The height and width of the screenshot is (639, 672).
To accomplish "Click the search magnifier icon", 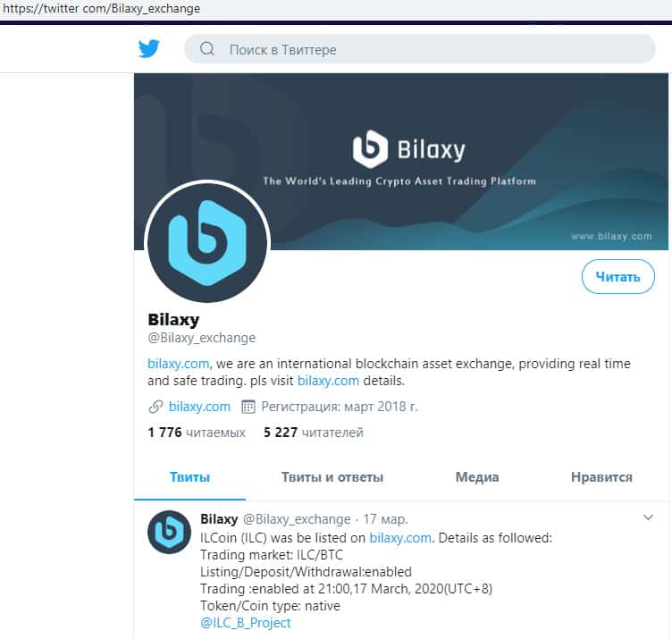I will (207, 49).
